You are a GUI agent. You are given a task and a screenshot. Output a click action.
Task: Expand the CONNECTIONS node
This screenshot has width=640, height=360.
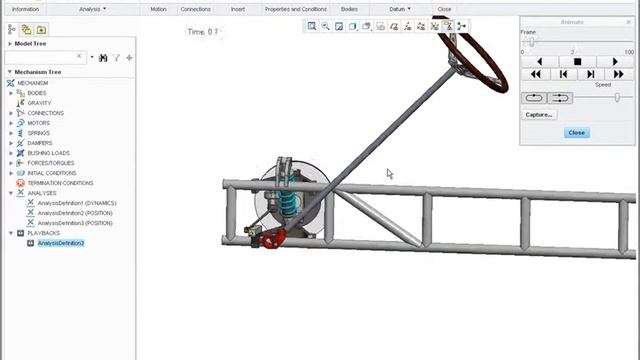pos(11,113)
